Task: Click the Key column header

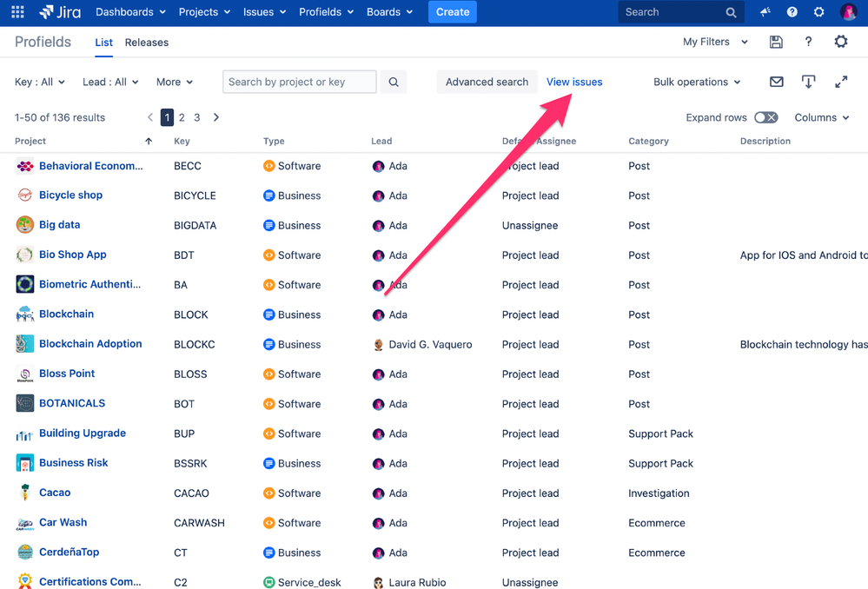Action: pyautogui.click(x=182, y=141)
